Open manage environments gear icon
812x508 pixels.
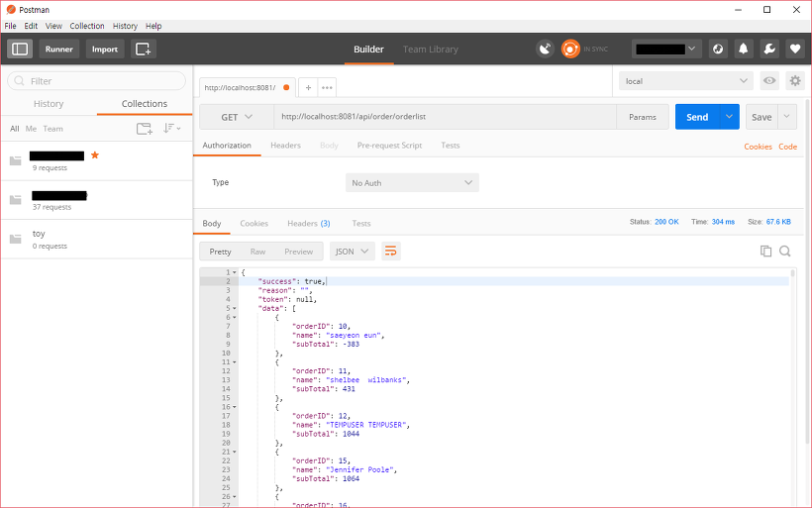tap(795, 81)
